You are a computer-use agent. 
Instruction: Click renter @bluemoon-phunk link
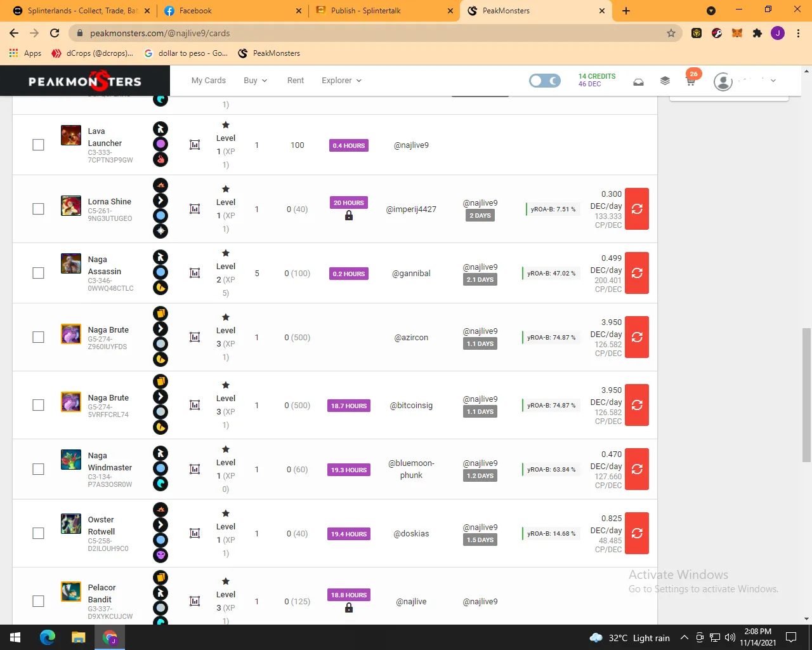411,469
